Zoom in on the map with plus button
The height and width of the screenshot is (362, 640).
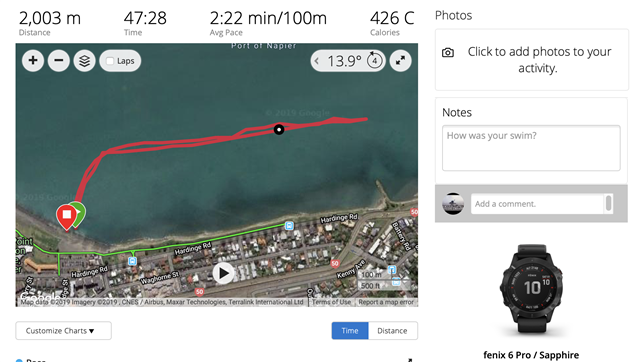(x=33, y=61)
